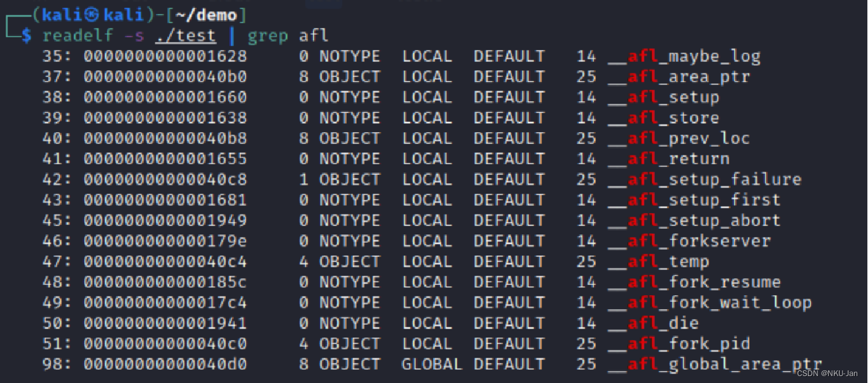Click the __afl_setup_abort symbol name

click(694, 221)
